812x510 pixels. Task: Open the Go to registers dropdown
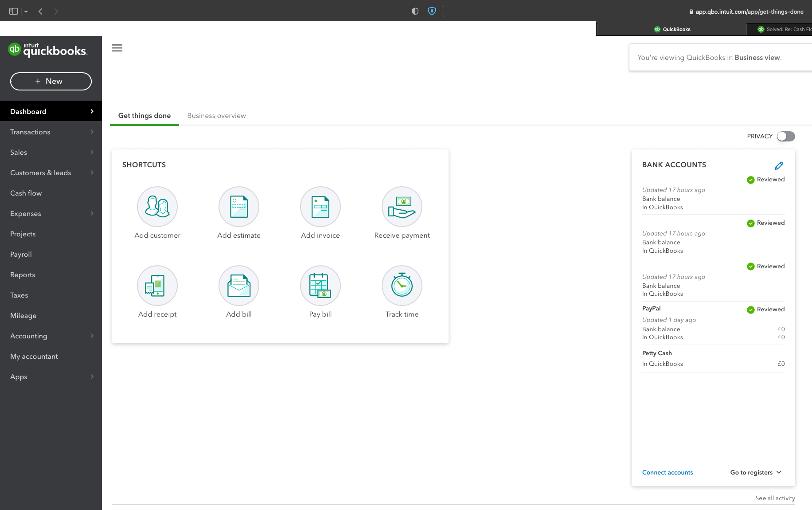coord(756,472)
